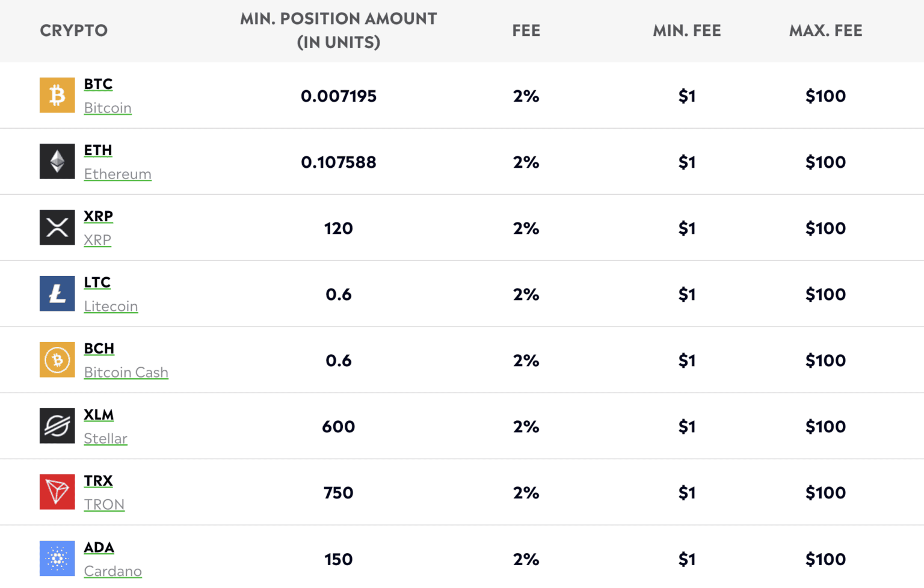Viewport: 924px width, 588px height.
Task: Open the Cardano link
Action: [x=112, y=571]
